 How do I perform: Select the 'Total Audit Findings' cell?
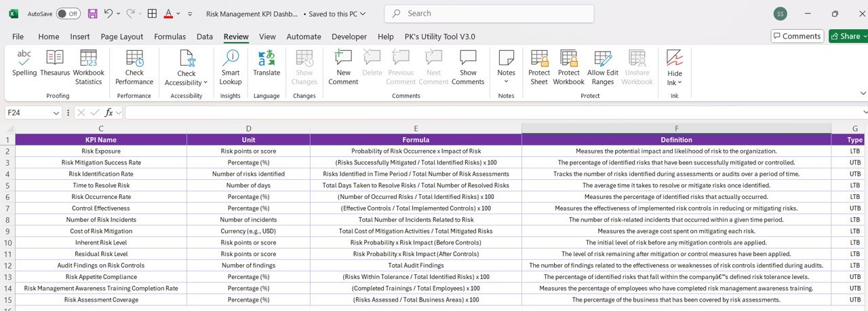point(416,265)
